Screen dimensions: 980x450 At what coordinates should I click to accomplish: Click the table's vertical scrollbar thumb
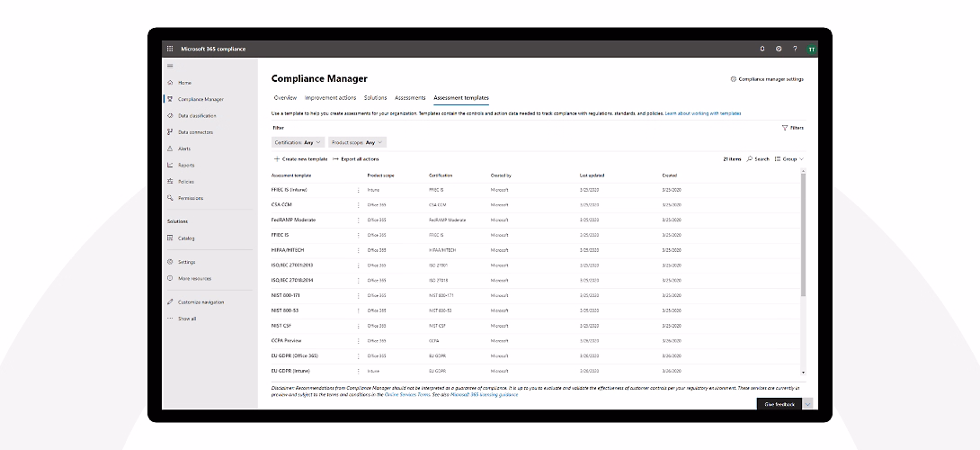803,234
